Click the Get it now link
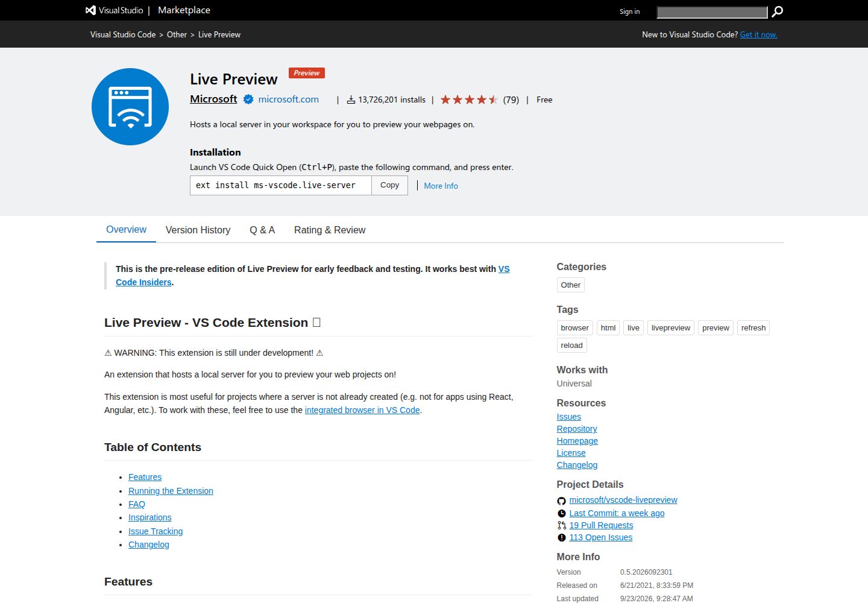The width and height of the screenshot is (868, 603). 758,34
